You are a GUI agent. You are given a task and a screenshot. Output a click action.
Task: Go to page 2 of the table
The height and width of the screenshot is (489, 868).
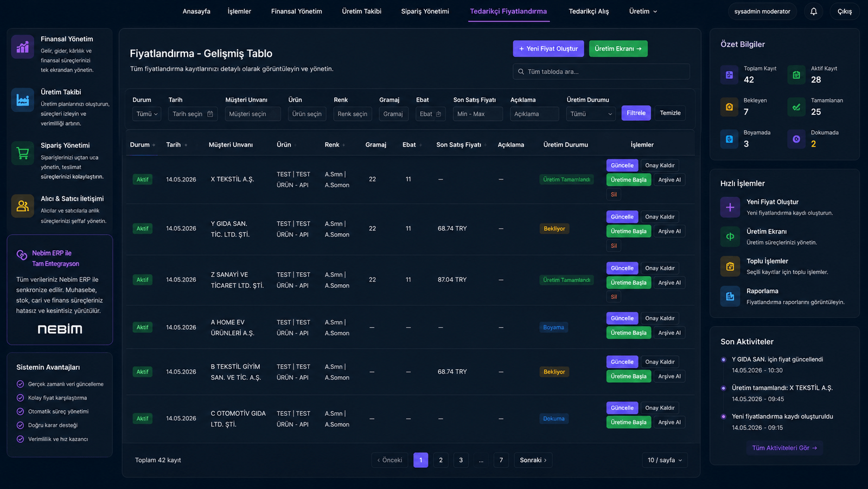[x=441, y=460]
